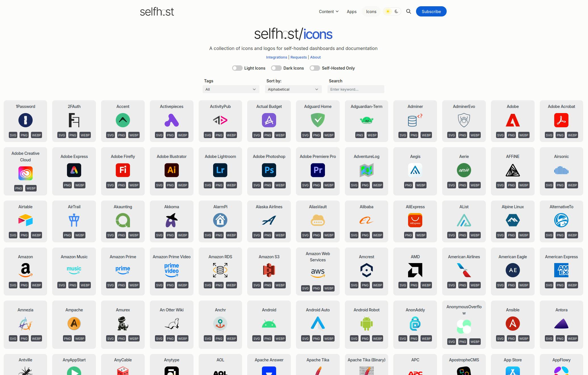Open the AMD logo icon
Image resolution: width=588 pixels, height=375 pixels.
pyautogui.click(x=415, y=270)
